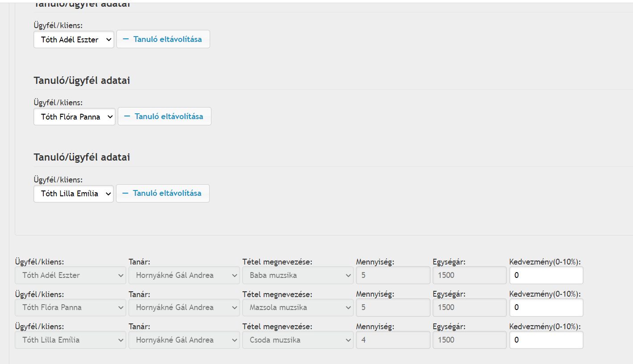Open teacher dropdown in Csoda muzsika row
The height and width of the screenshot is (364, 633).
click(x=184, y=340)
